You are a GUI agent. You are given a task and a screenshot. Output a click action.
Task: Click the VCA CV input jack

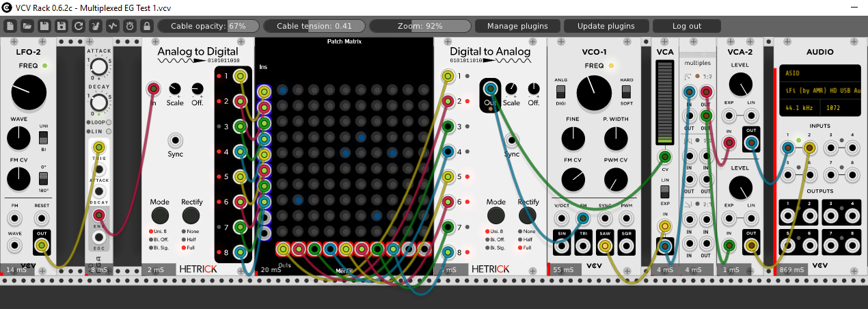click(x=664, y=159)
